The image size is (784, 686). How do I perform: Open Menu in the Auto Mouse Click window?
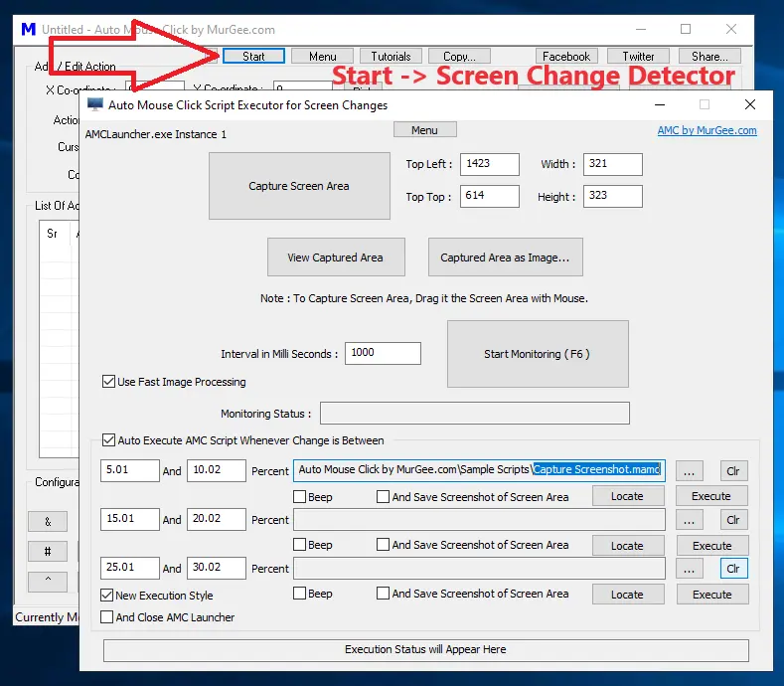[x=323, y=56]
